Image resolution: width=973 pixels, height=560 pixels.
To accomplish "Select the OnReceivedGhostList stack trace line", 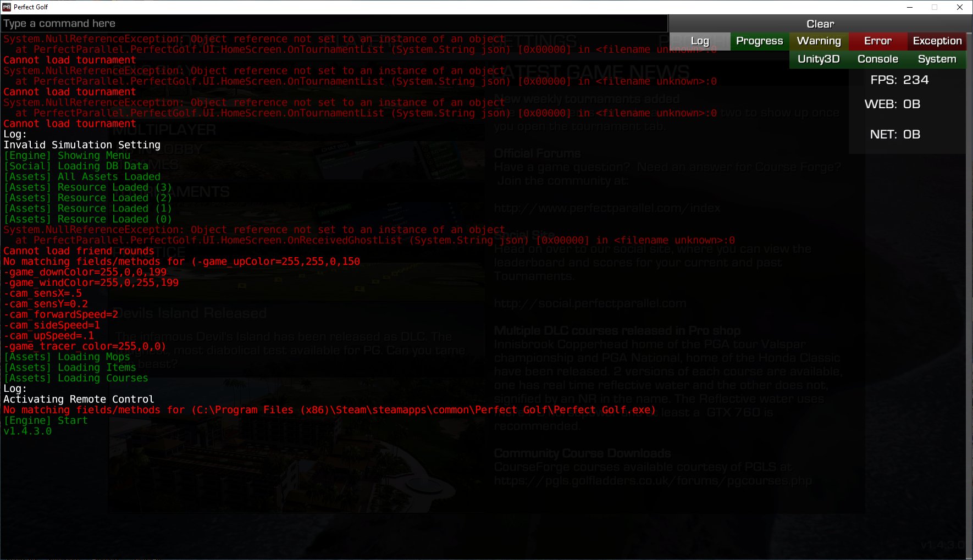I will pos(375,240).
